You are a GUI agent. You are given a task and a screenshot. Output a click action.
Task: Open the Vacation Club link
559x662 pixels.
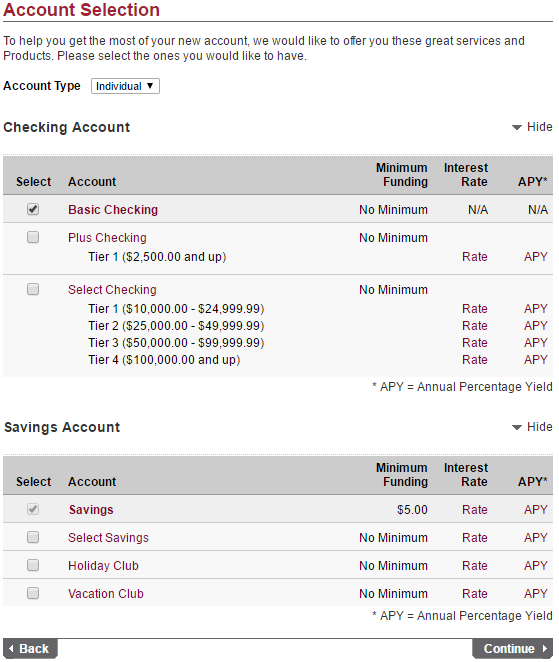(x=106, y=594)
